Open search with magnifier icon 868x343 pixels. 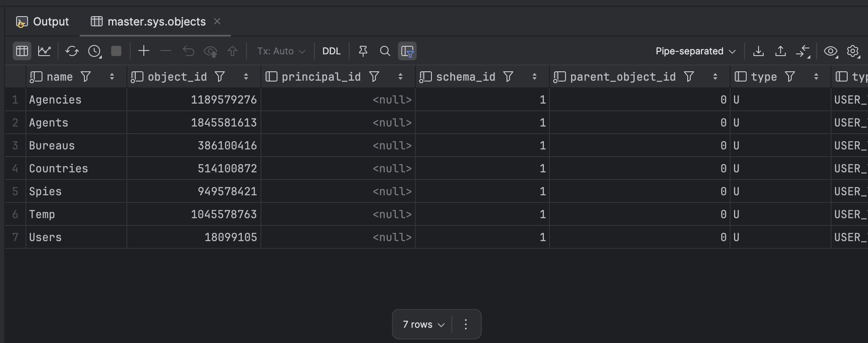click(385, 51)
